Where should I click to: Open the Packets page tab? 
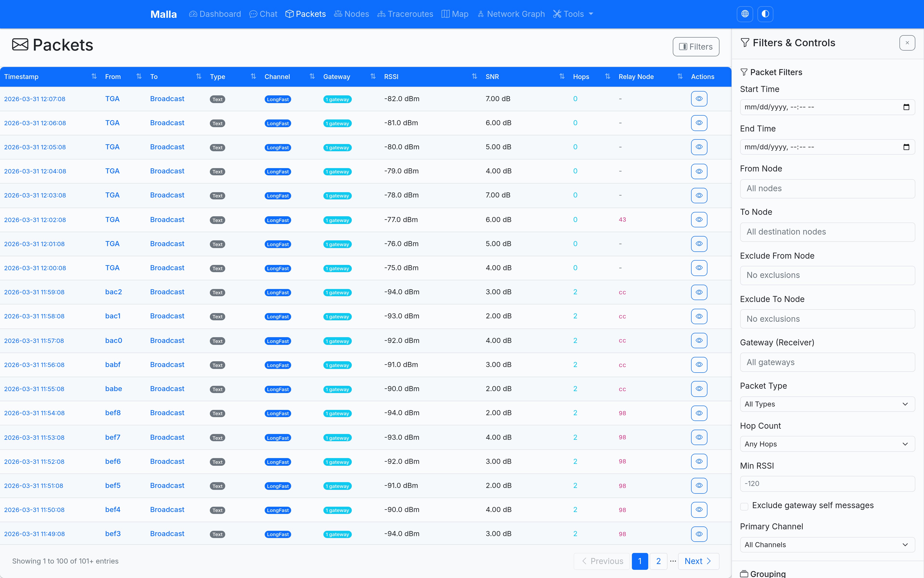(305, 14)
